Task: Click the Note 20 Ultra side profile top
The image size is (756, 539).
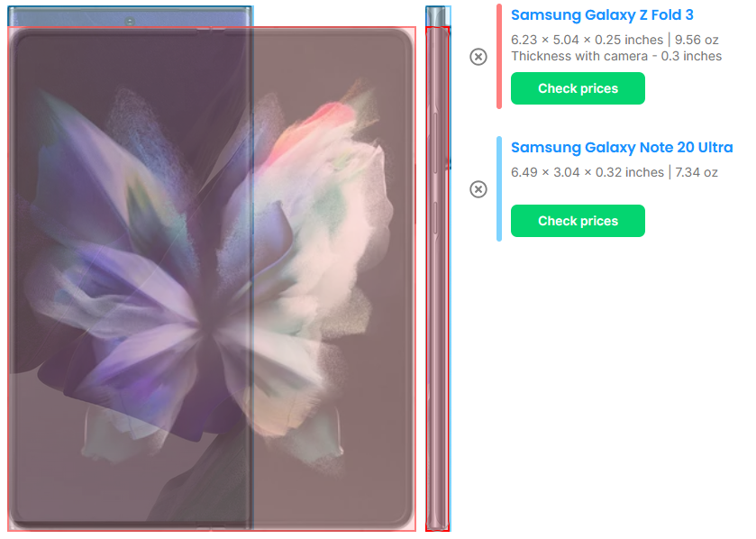Action: tap(438, 16)
